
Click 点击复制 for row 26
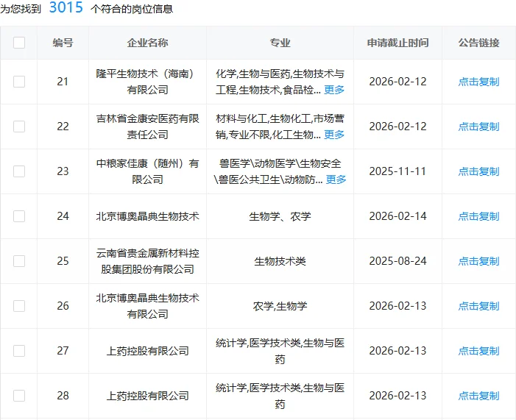click(478, 306)
